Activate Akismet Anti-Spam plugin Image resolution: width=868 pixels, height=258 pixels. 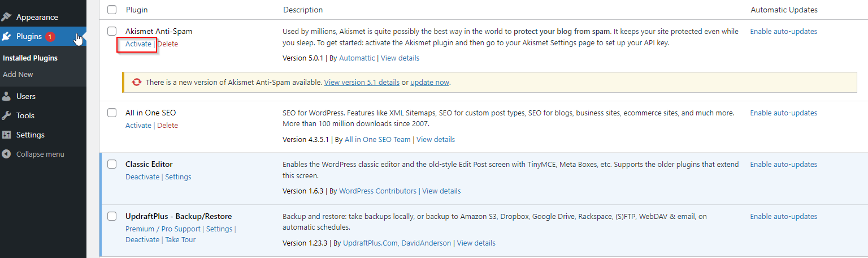click(138, 44)
